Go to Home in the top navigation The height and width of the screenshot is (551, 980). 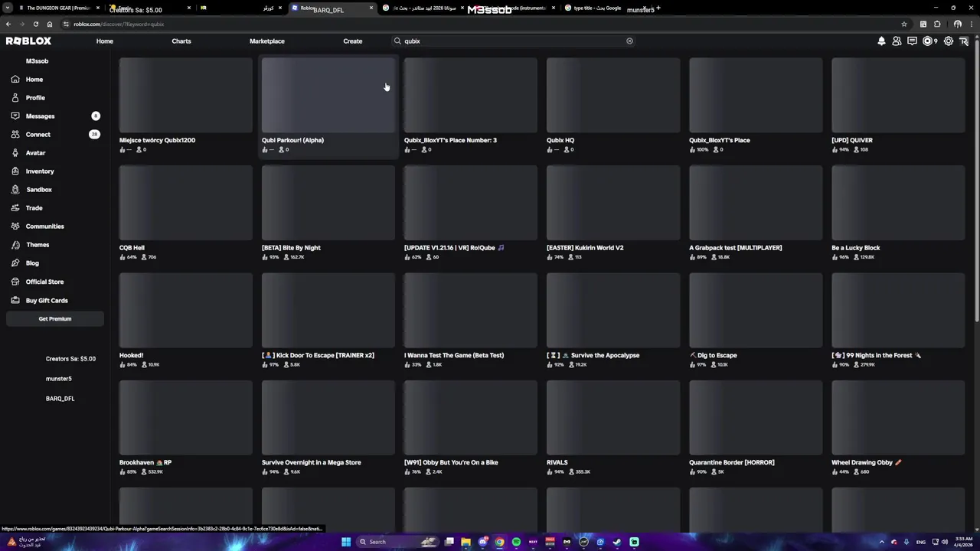105,41
